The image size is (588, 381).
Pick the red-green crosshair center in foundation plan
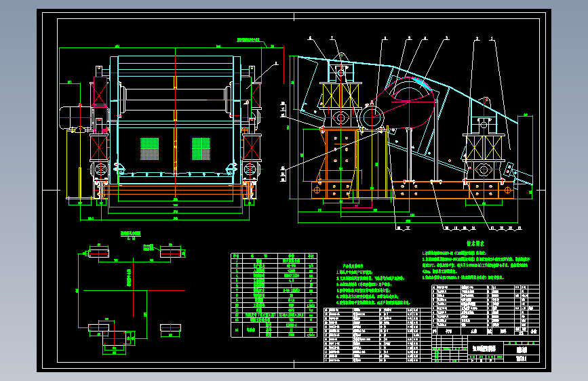tap(134, 290)
